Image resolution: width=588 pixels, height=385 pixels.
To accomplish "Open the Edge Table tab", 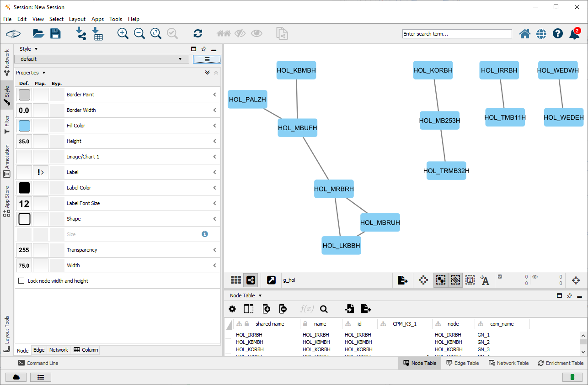I will [x=462, y=363].
